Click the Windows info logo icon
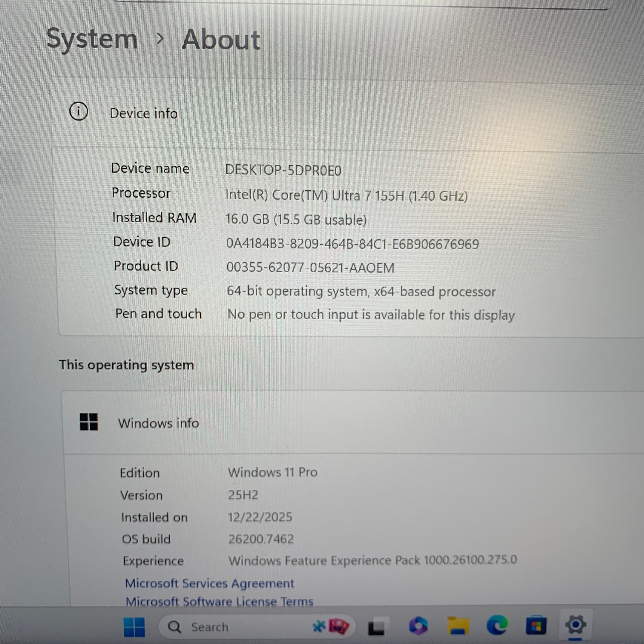The height and width of the screenshot is (644, 644). click(x=89, y=422)
